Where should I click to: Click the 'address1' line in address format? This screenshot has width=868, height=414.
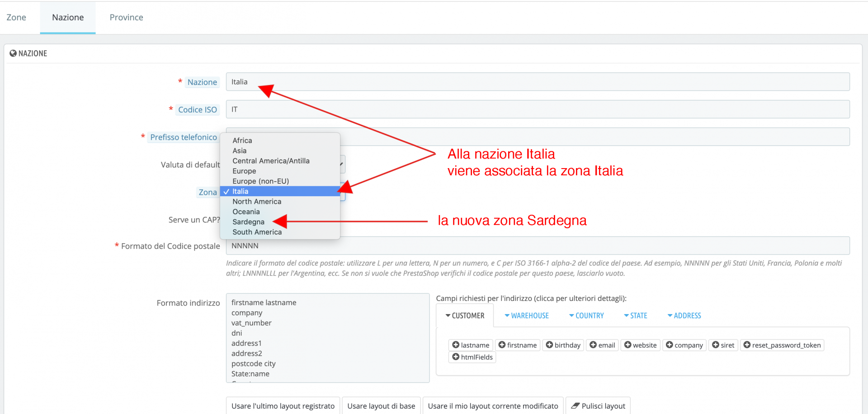pyautogui.click(x=246, y=343)
